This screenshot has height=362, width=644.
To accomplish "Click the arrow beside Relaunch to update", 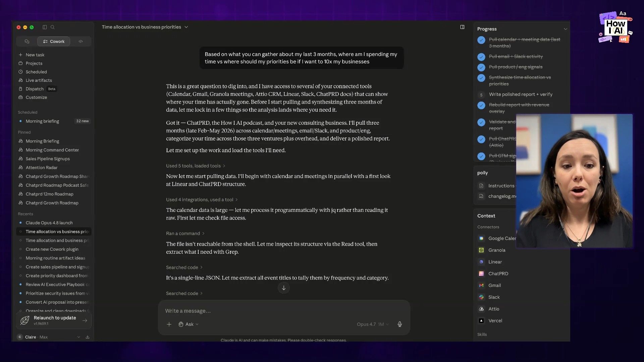I will [x=85, y=321].
